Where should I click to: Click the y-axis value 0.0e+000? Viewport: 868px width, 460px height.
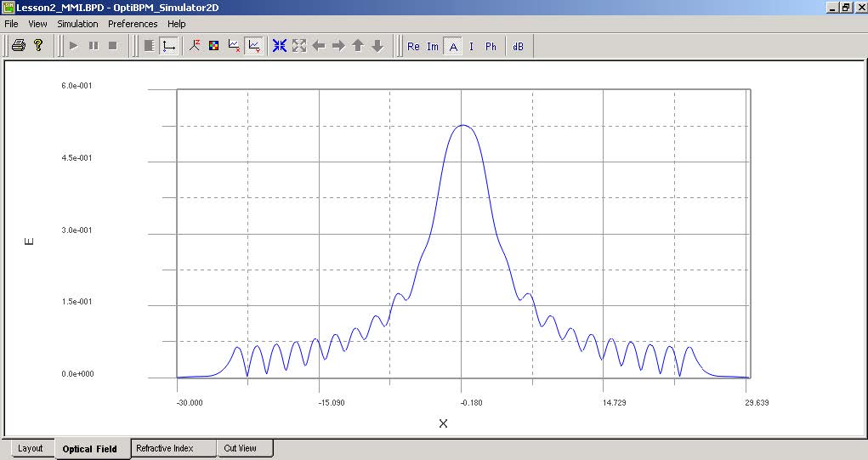tap(77, 373)
